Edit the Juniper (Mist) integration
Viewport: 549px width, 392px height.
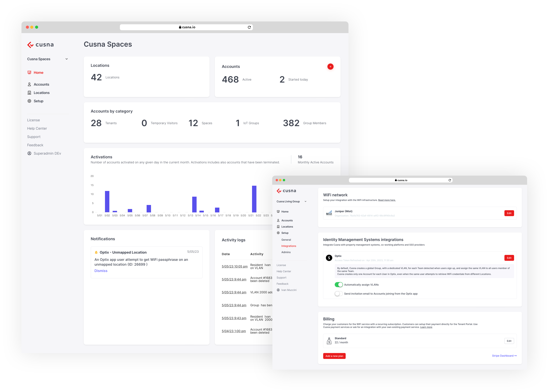(509, 213)
